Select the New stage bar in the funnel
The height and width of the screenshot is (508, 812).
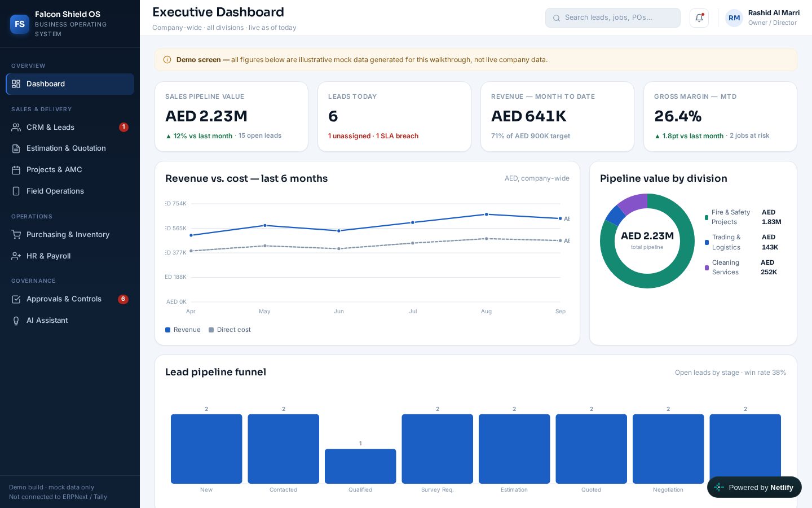click(x=206, y=449)
